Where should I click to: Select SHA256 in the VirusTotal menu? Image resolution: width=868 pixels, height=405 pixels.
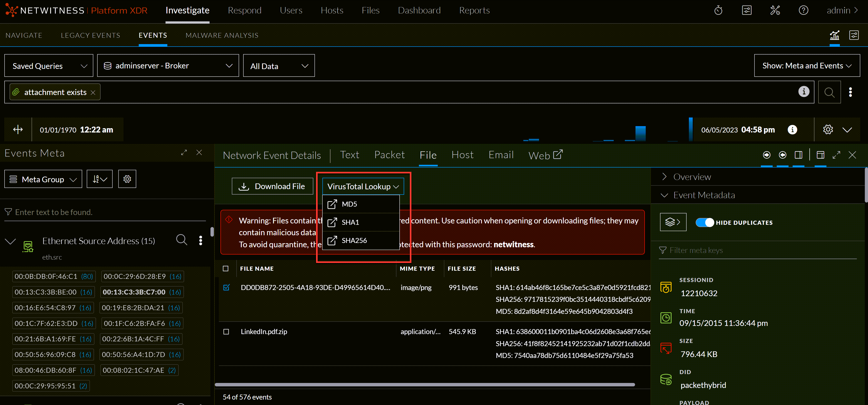(354, 240)
